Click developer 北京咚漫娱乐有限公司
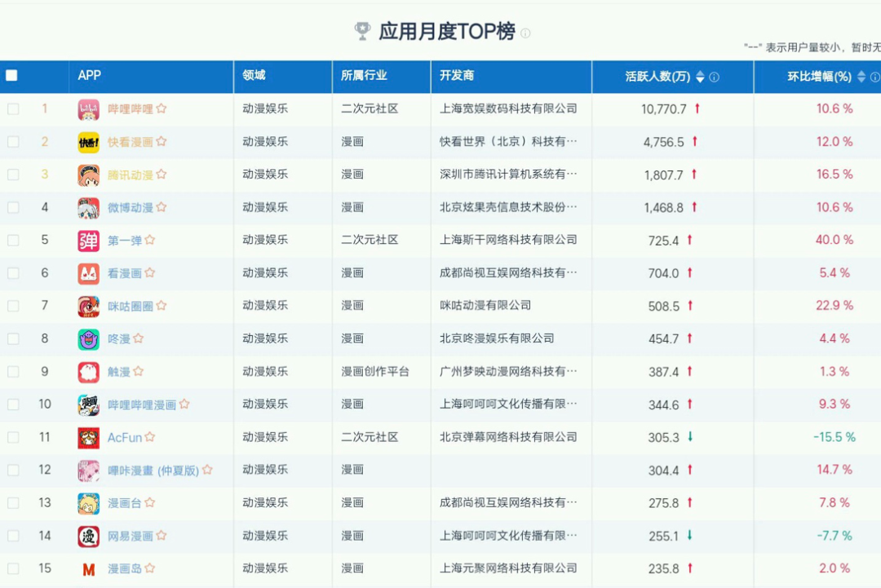Screen dimensions: 881x588 497,338
